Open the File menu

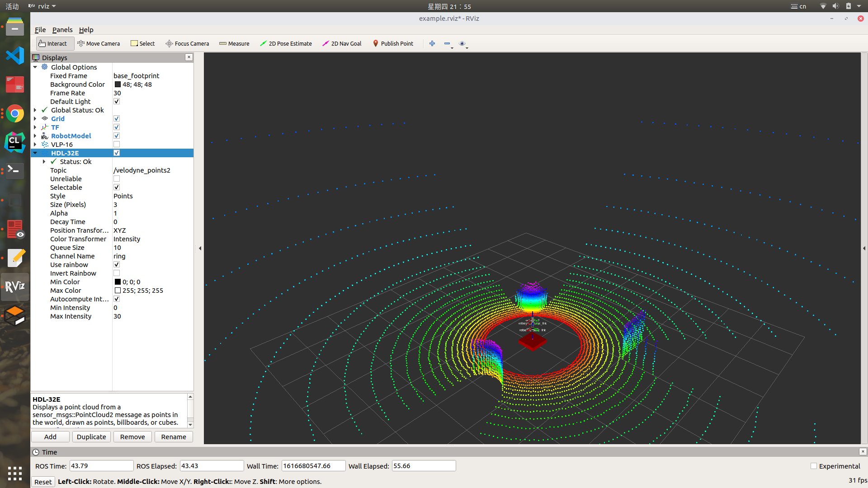coord(40,30)
